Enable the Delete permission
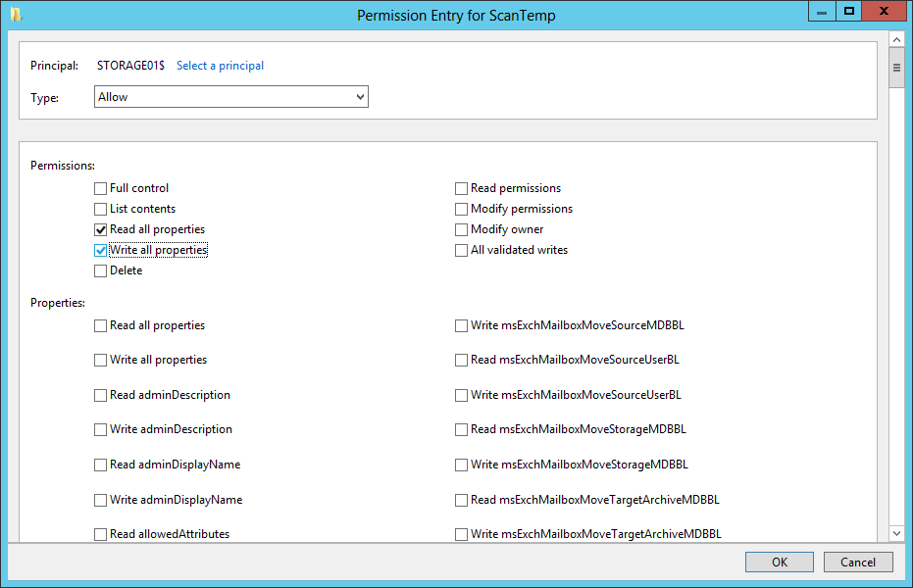 click(100, 269)
